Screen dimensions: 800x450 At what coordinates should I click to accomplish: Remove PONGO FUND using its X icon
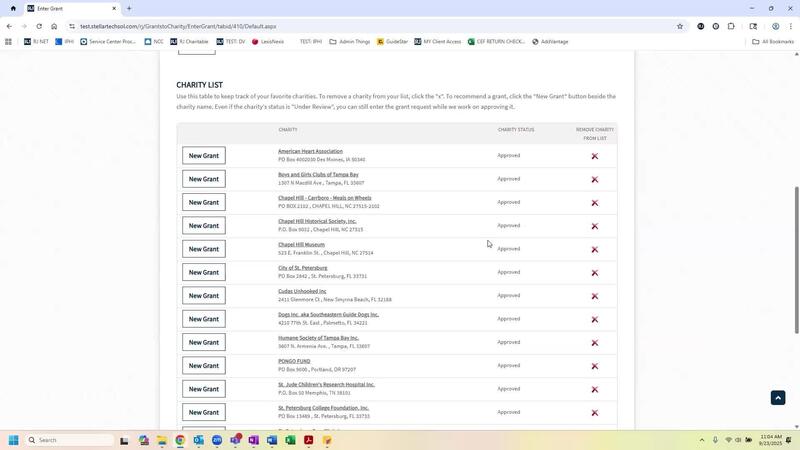pyautogui.click(x=594, y=366)
